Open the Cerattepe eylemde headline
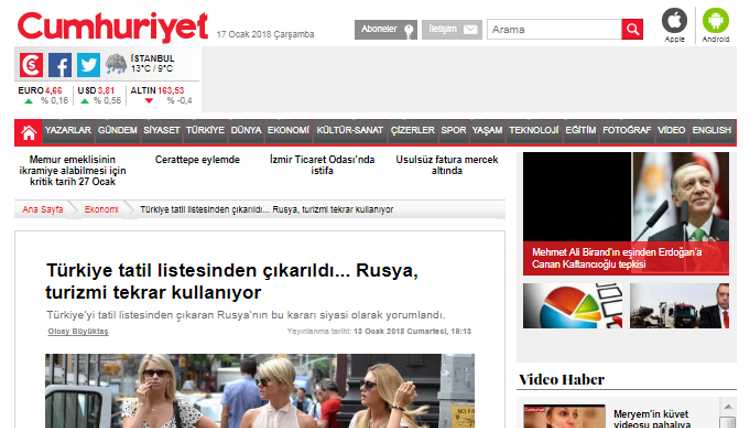Screen dimensions: 750x428 pyautogui.click(x=197, y=159)
